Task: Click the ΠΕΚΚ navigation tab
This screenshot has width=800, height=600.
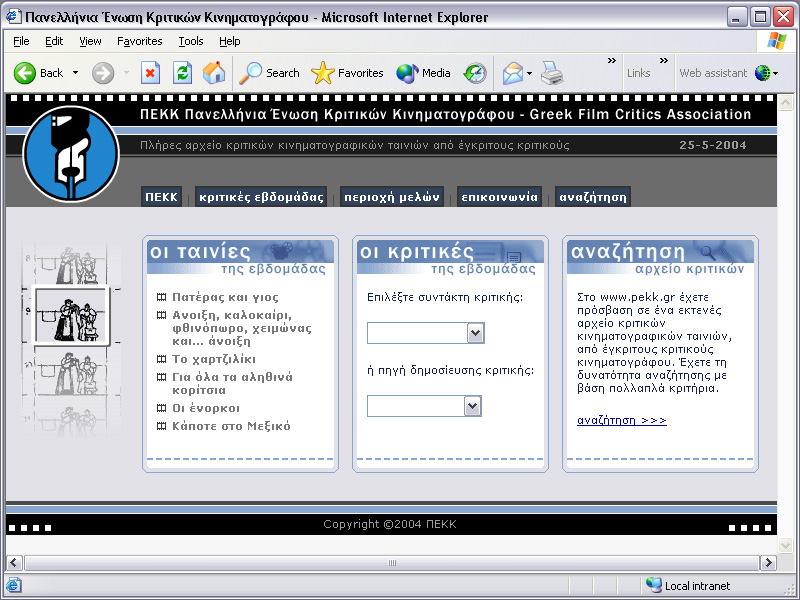Action: coord(161,197)
